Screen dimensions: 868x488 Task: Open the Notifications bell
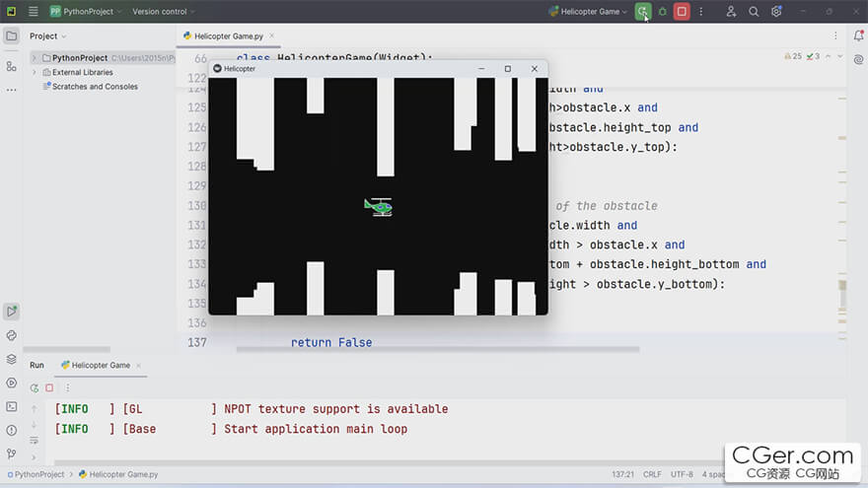[857, 36]
